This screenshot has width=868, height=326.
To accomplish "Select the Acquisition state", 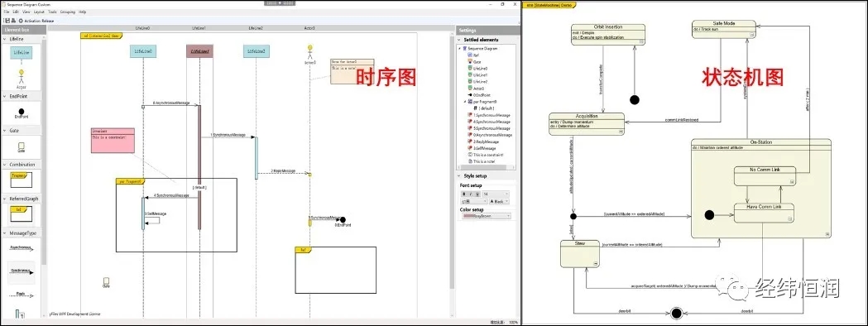I will coord(586,124).
